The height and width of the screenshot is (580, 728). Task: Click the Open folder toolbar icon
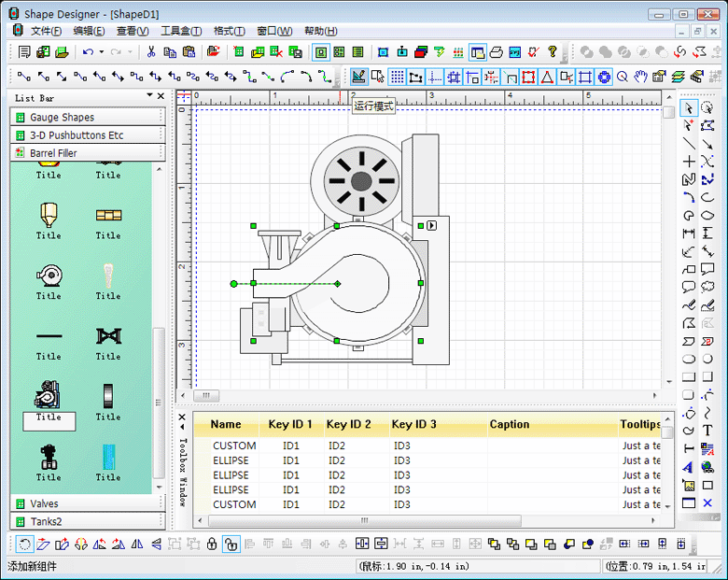[61, 52]
